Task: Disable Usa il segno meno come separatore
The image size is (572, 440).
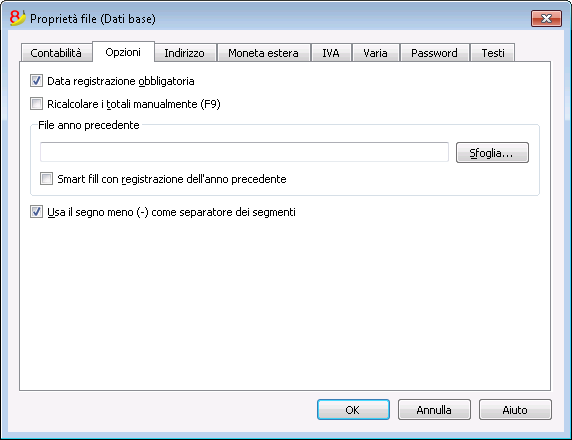Action: coord(36,212)
